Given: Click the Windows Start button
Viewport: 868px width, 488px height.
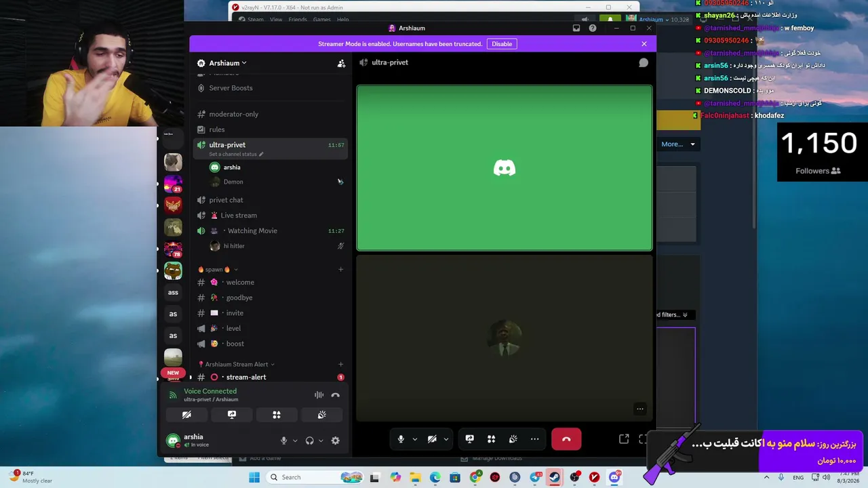Looking at the screenshot, I should tap(254, 477).
